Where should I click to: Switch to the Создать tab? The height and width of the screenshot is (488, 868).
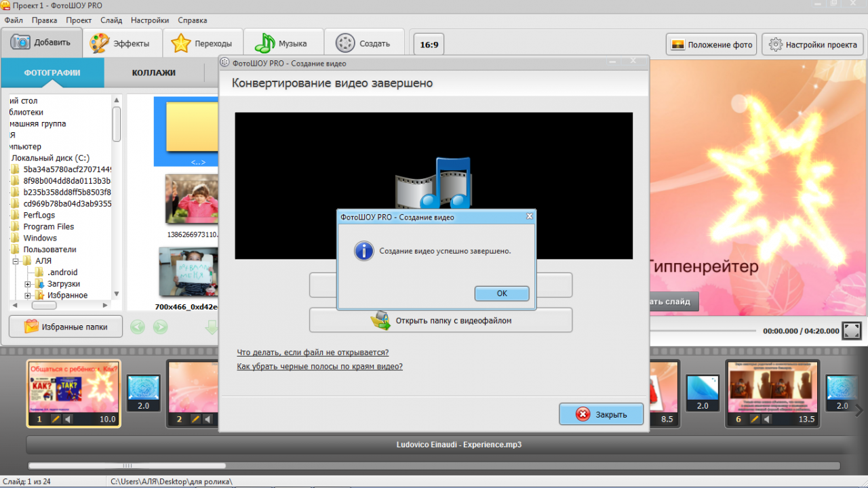pyautogui.click(x=364, y=43)
